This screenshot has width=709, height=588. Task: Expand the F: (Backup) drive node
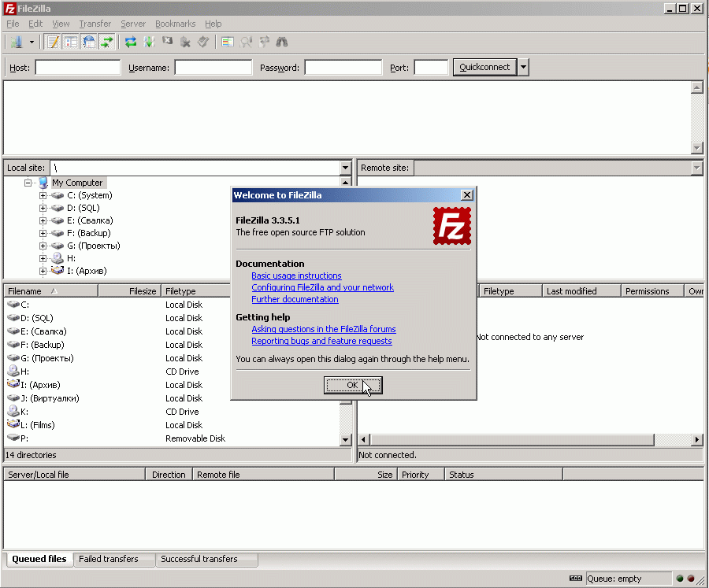pyautogui.click(x=43, y=233)
